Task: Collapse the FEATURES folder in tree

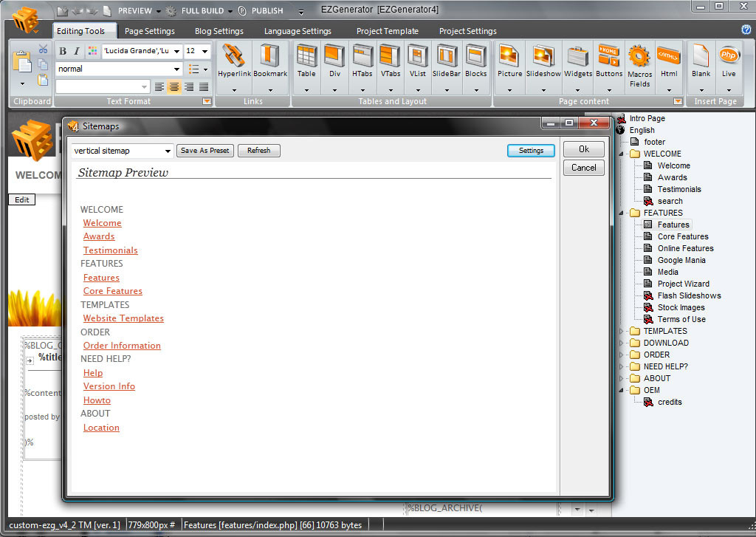Action: [x=622, y=213]
